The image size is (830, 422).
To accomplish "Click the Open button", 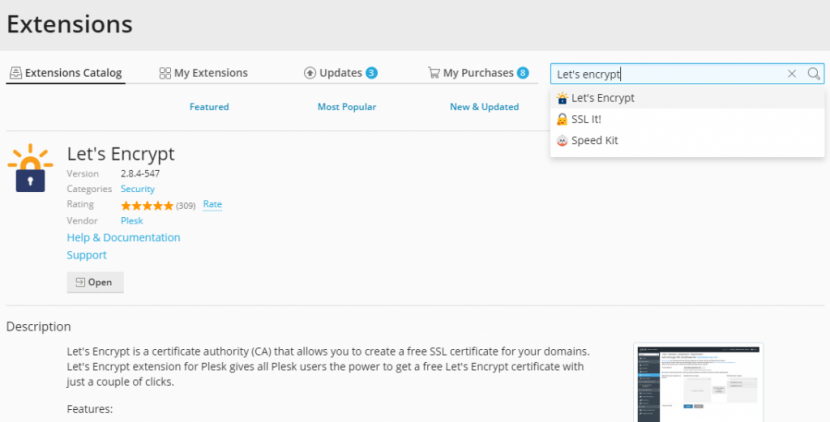I will (95, 282).
